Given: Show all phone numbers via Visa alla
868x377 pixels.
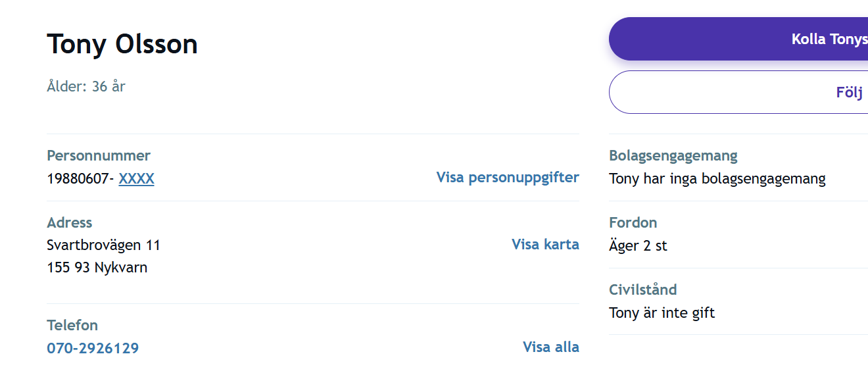Looking at the screenshot, I should (551, 347).
